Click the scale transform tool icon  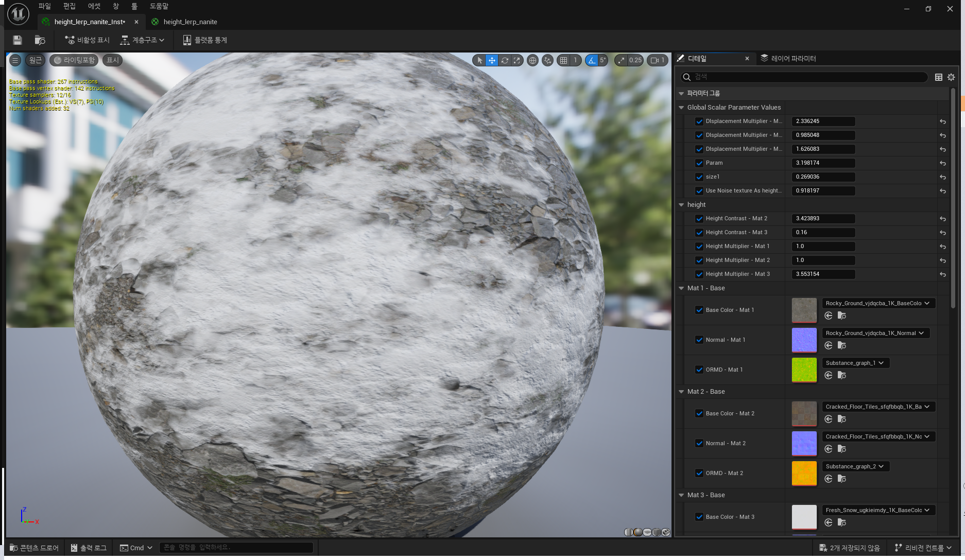click(x=516, y=60)
